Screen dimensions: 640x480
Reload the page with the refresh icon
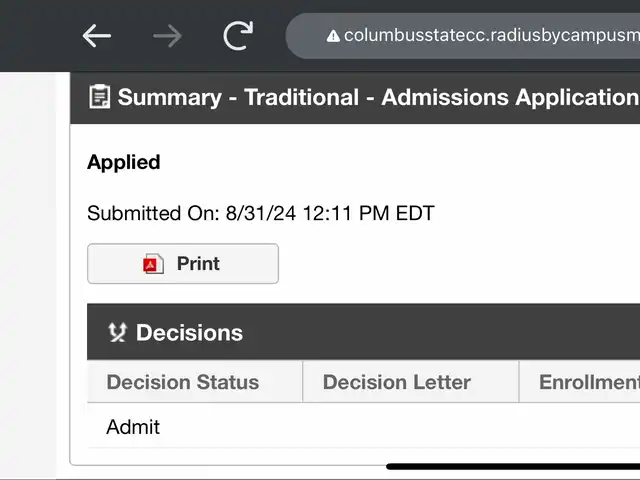(238, 36)
